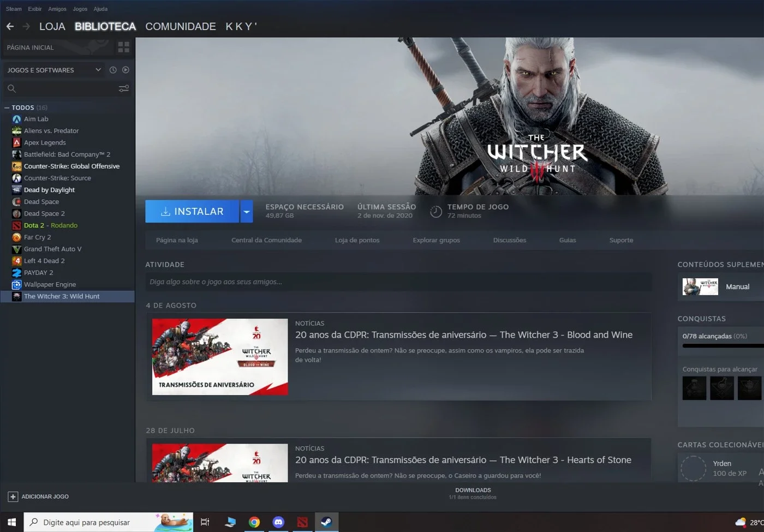Open advanced filter settings icon
This screenshot has width=764, height=532.
pos(124,88)
